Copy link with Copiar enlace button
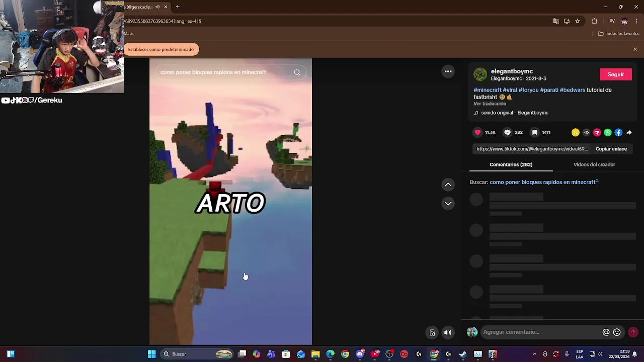 (x=611, y=149)
